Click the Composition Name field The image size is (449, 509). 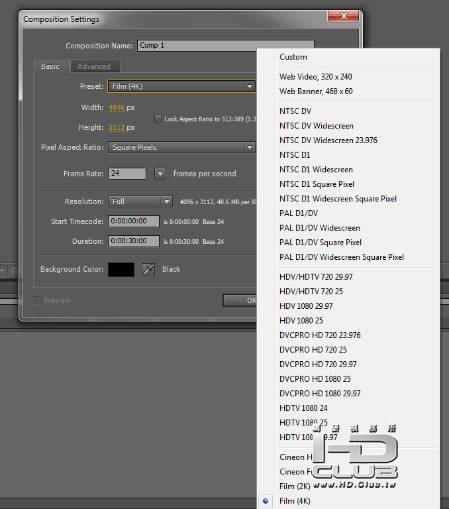(226, 45)
